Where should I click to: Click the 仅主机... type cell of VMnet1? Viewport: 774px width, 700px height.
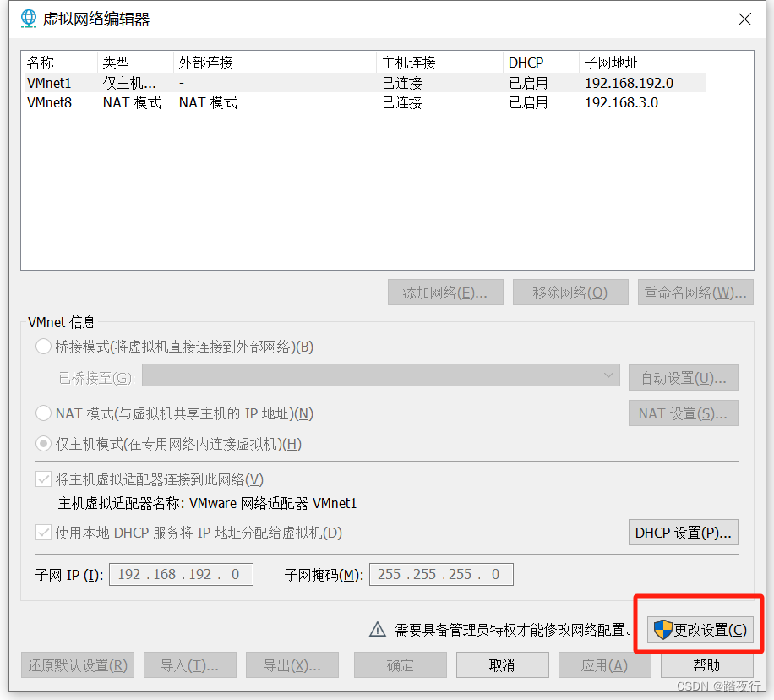129,83
